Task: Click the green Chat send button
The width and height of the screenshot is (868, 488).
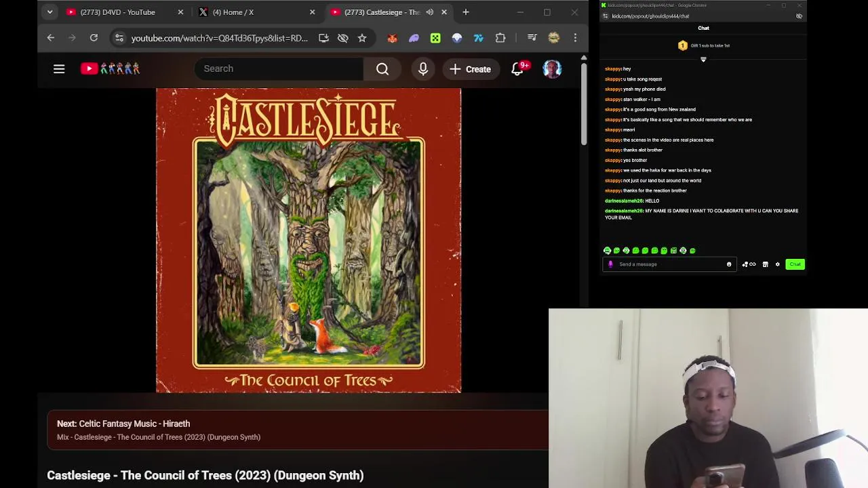Action: (795, 264)
